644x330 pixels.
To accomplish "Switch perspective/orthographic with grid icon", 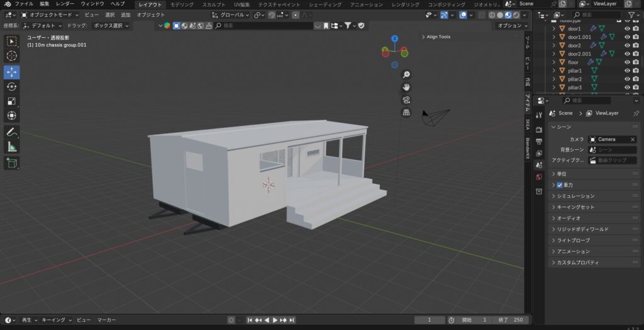I will click(406, 112).
